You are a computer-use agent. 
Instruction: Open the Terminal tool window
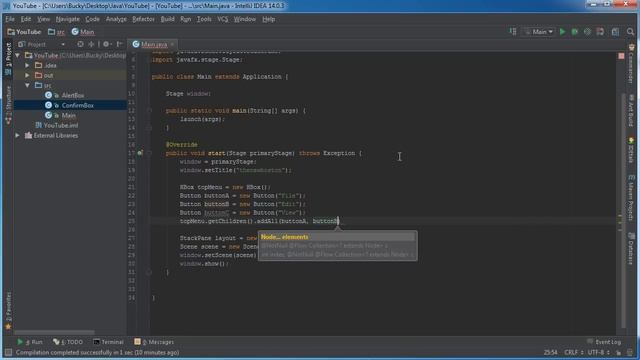pos(108,342)
